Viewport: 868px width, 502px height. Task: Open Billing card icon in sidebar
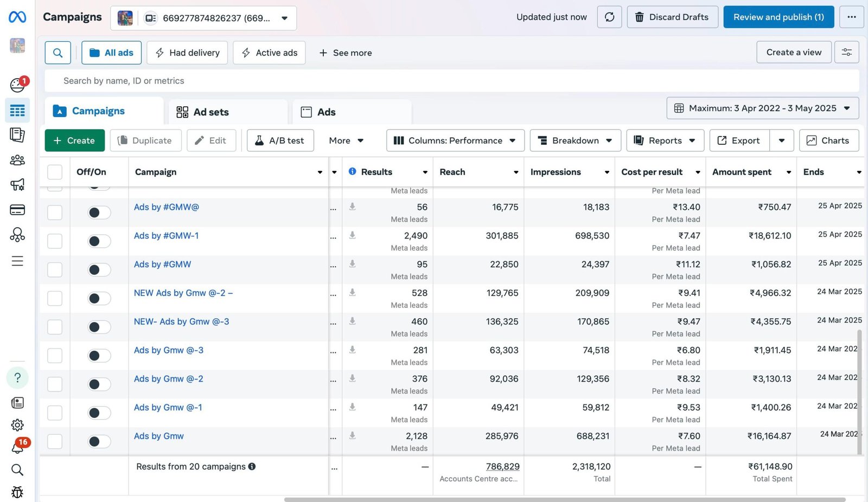(x=17, y=210)
